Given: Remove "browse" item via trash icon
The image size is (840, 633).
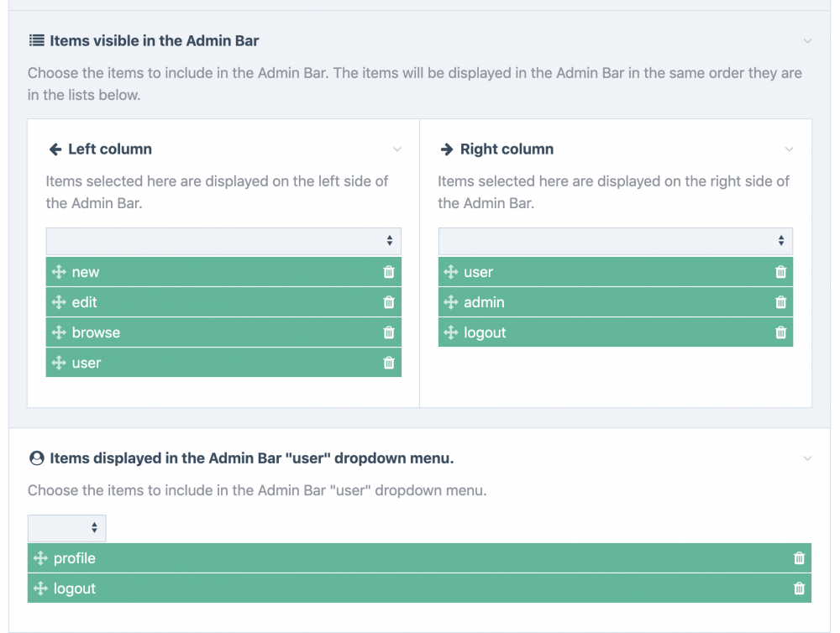Looking at the screenshot, I should coord(389,332).
